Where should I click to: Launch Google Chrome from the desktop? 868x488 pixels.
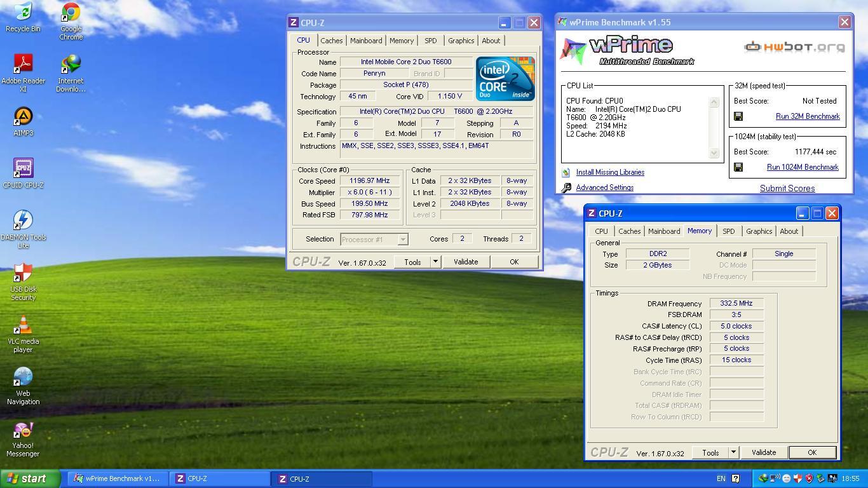pyautogui.click(x=71, y=21)
